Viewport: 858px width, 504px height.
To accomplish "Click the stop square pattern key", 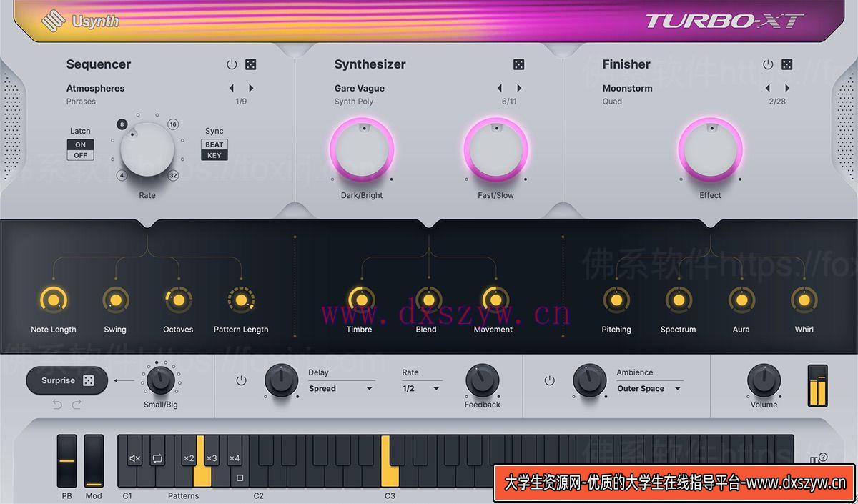I will [x=240, y=478].
